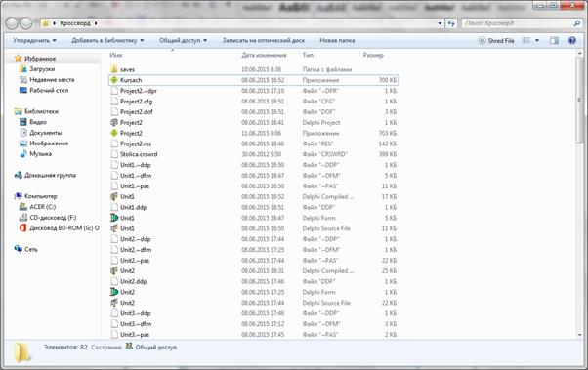Viewport: 588px width, 370px height.
Task: Click the Shred File toolbar button
Action: click(x=496, y=40)
